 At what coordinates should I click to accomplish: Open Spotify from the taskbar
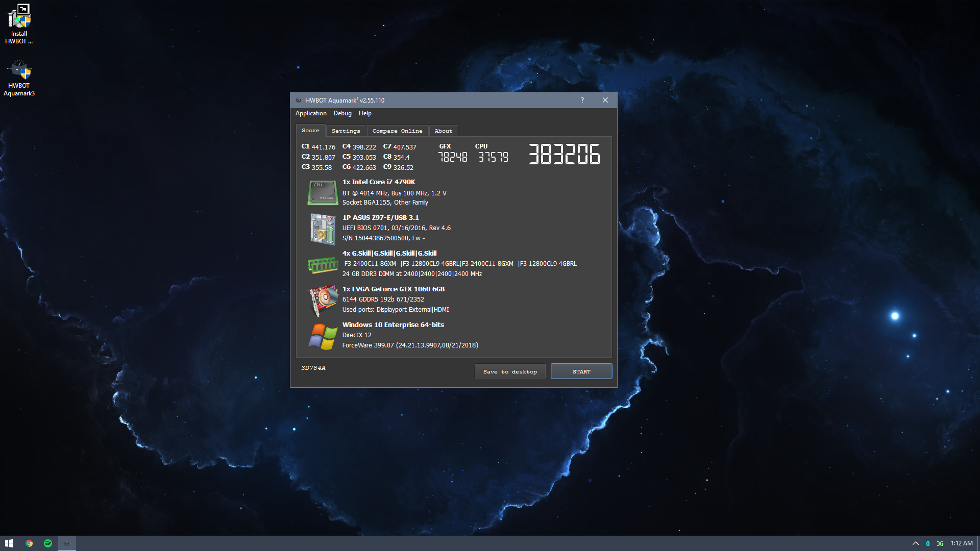click(48, 543)
